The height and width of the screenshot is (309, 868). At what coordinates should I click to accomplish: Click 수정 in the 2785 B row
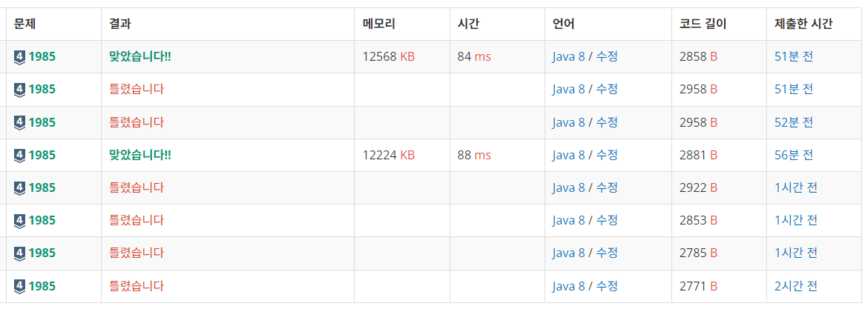tap(607, 253)
